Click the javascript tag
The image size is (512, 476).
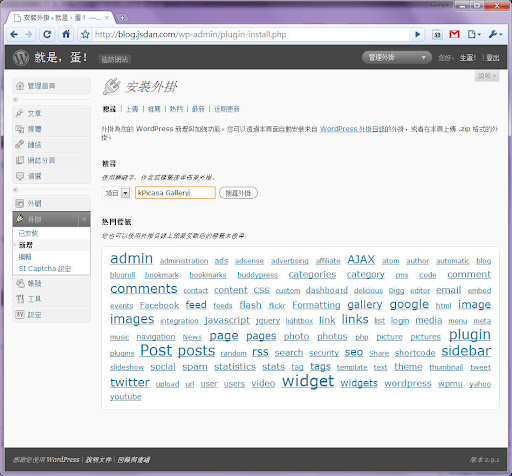[x=227, y=321]
